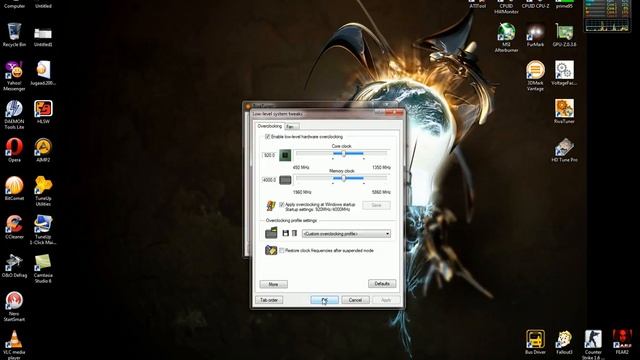The height and width of the screenshot is (360, 640).
Task: Launch Opera browser shortcut
Action: [14, 150]
